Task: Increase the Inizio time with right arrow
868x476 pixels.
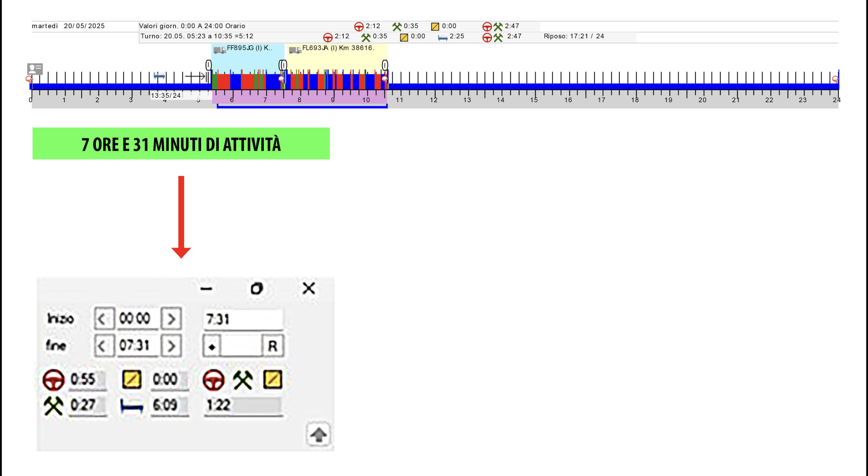Action: click(x=171, y=319)
